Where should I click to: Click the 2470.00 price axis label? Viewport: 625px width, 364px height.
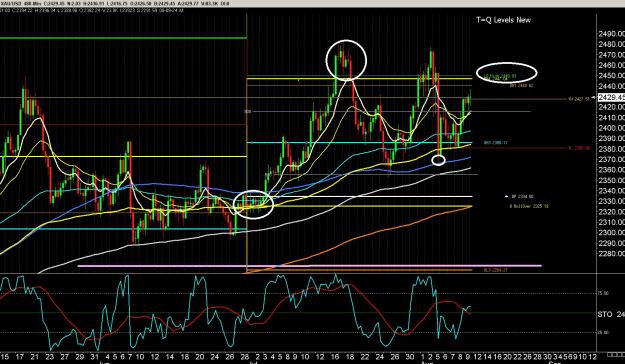pyautogui.click(x=611, y=55)
